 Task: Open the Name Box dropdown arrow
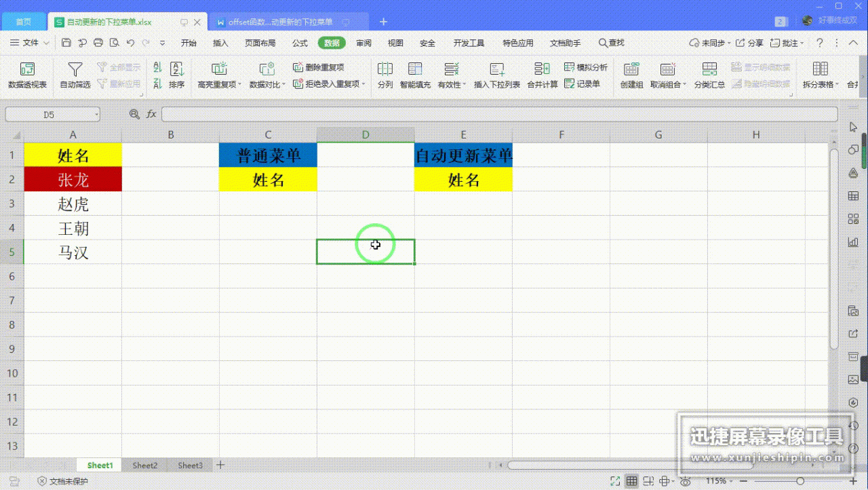tap(97, 115)
